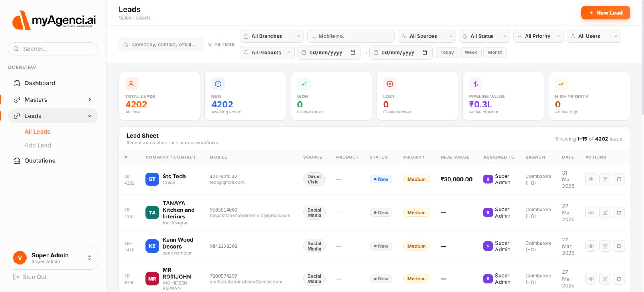View MR ROTIJOHN lead via eye icon
Image resolution: width=644 pixels, height=292 pixels.
click(x=591, y=279)
